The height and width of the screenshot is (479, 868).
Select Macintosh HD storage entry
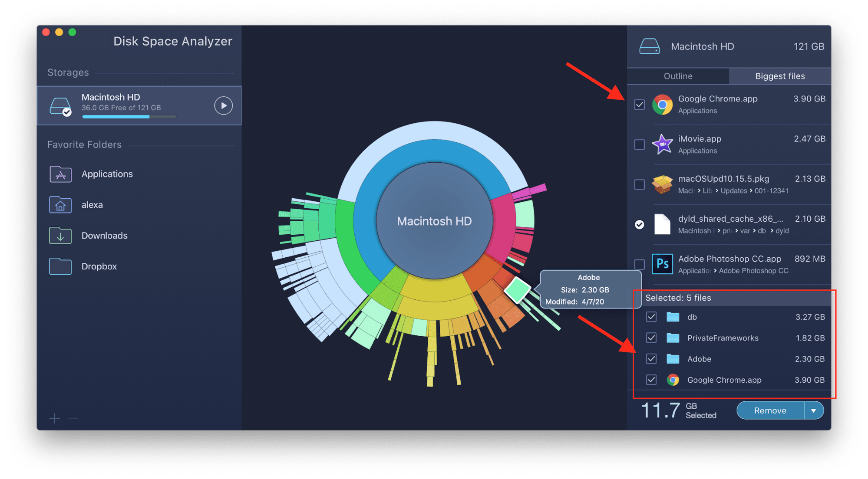[139, 105]
